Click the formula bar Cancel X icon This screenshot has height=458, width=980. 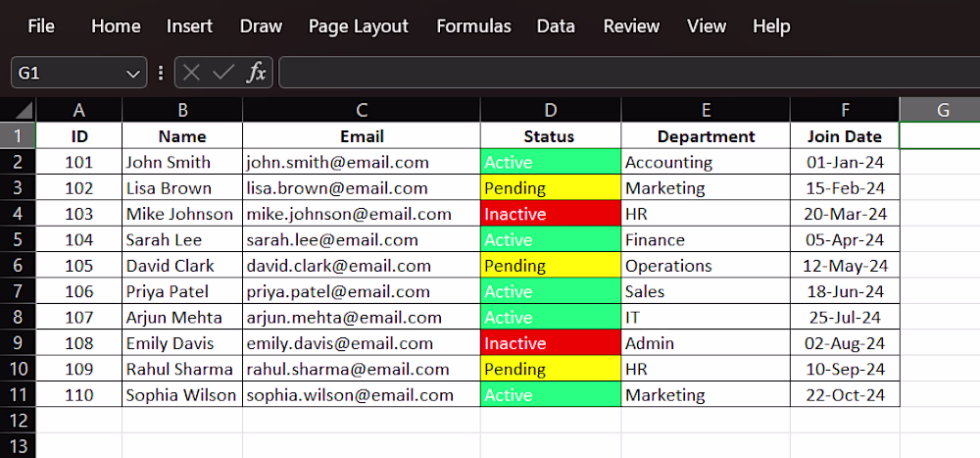click(192, 74)
